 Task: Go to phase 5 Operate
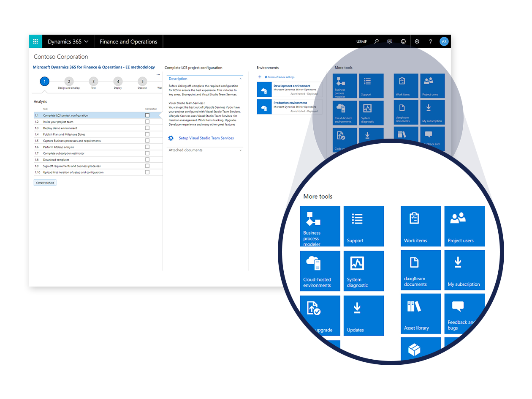143,82
